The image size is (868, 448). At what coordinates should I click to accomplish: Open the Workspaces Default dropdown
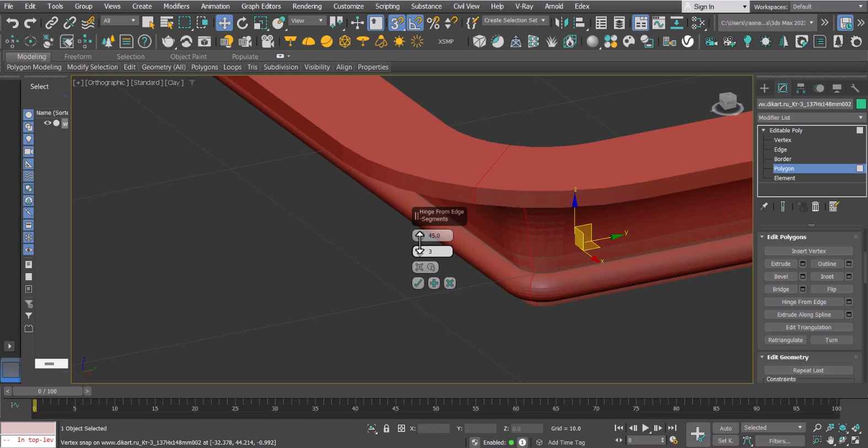click(827, 7)
